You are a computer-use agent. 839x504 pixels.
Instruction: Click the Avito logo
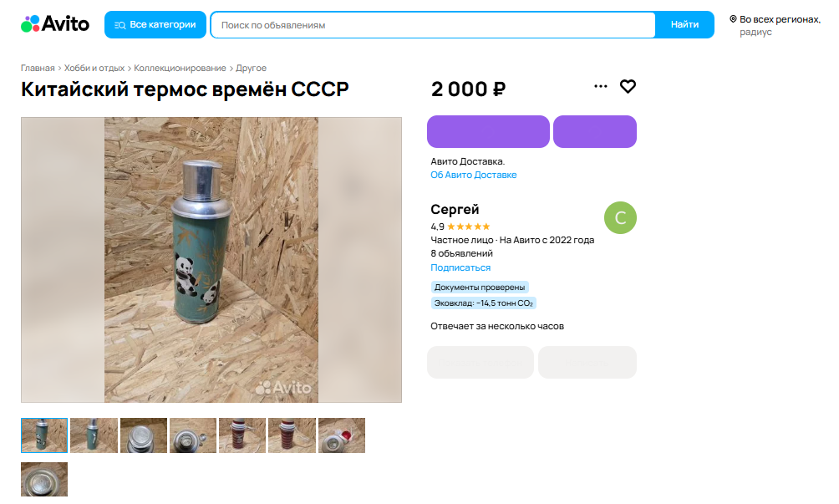tap(55, 24)
